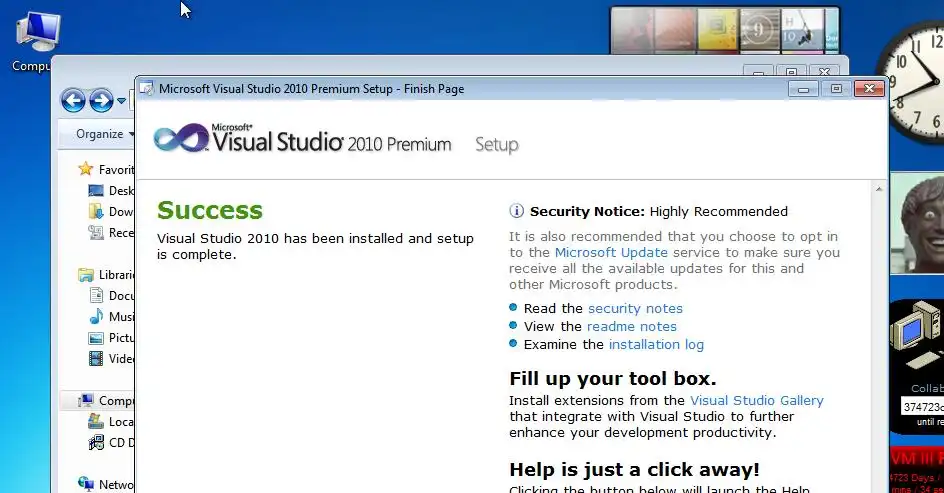Open the installation log link
The image size is (944, 493).
(656, 345)
